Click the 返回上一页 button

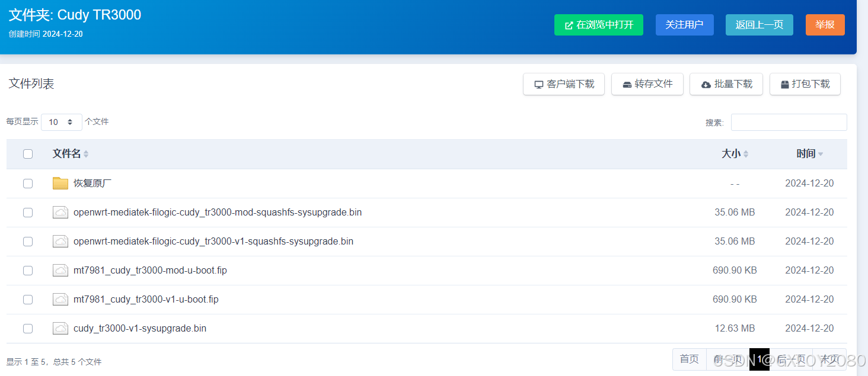point(759,25)
